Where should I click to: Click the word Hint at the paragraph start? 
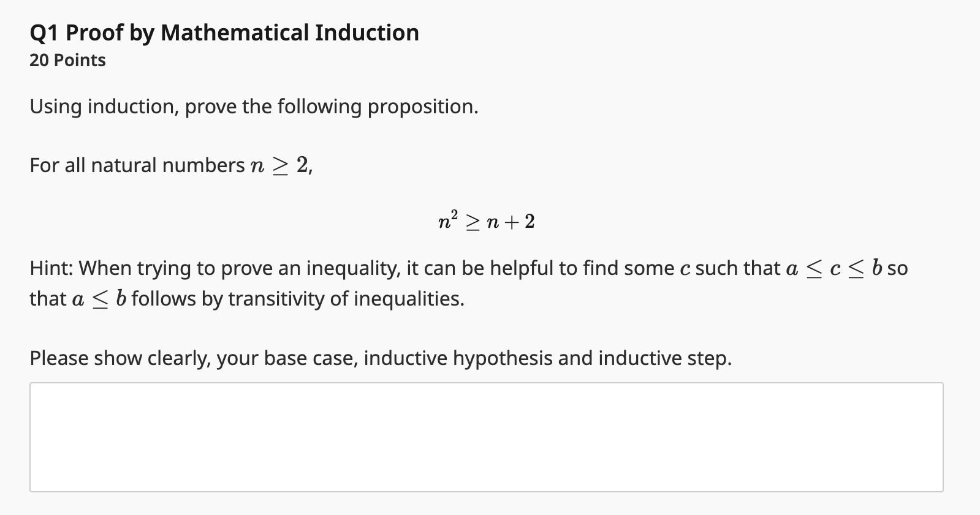pyautogui.click(x=50, y=268)
